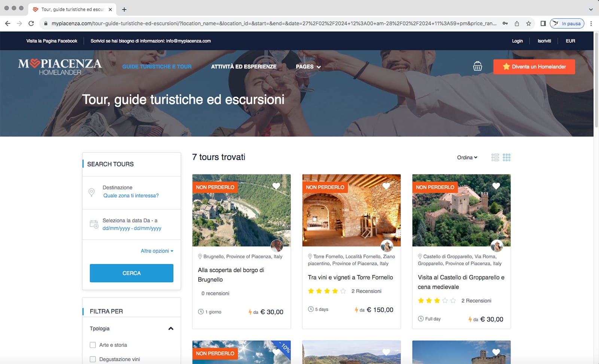The height and width of the screenshot is (364, 599).
Task: Check the Degustazione vini filter
Action: tap(93, 359)
